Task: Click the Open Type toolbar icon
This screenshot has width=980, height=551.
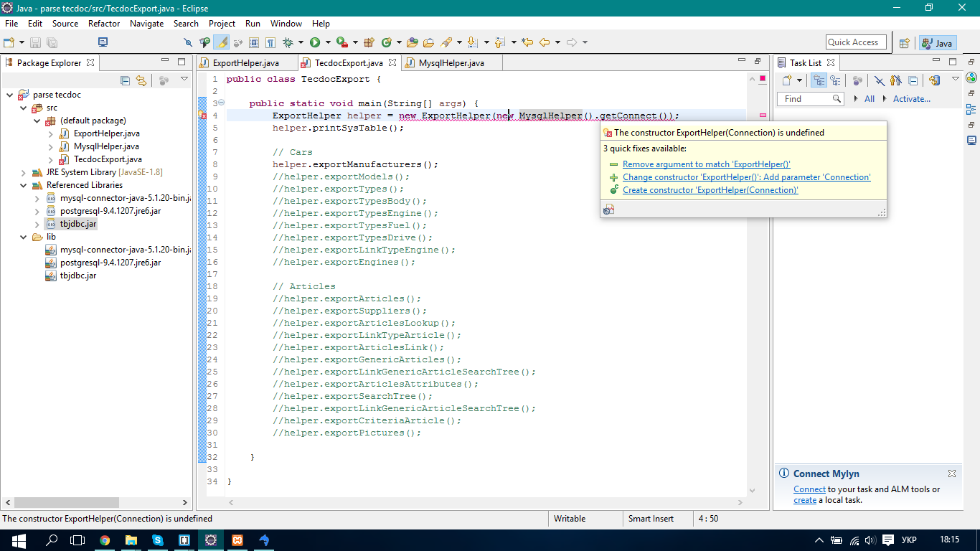Action: (x=413, y=43)
